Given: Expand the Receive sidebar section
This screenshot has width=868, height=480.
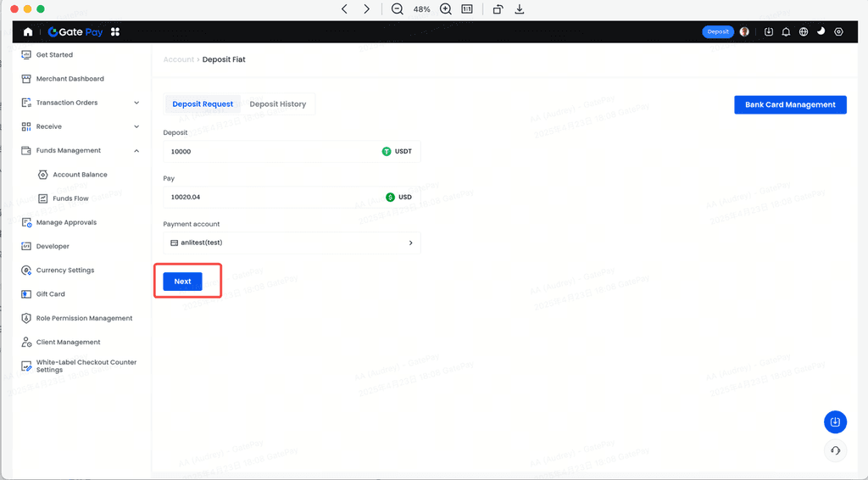Looking at the screenshot, I should point(136,126).
